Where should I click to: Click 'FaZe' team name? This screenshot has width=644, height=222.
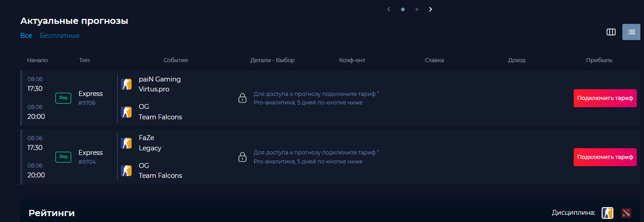coord(146,138)
